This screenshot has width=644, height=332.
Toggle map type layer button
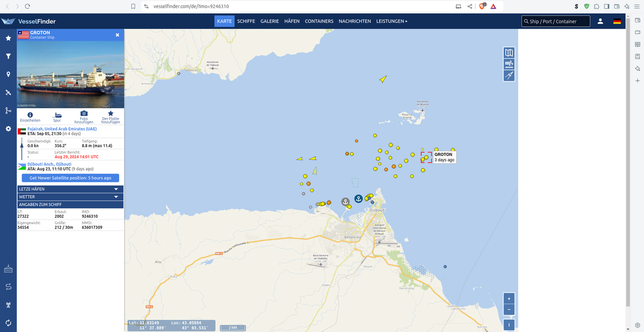pos(509,53)
